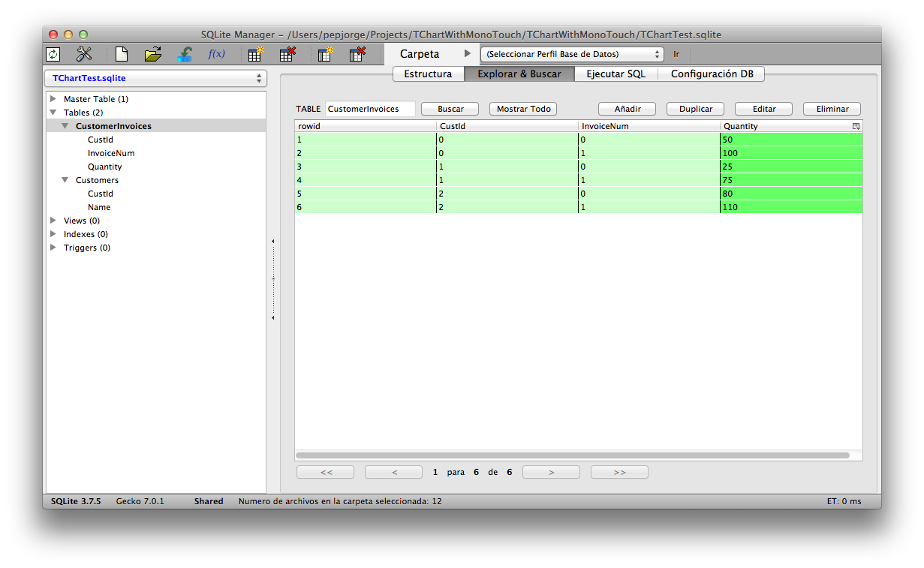Click the rowid cell with value 4

point(365,180)
